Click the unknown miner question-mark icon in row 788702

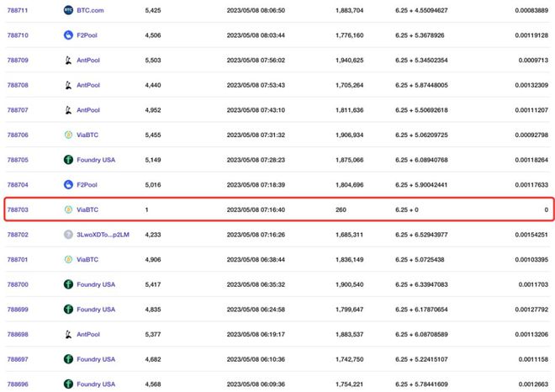[68, 235]
